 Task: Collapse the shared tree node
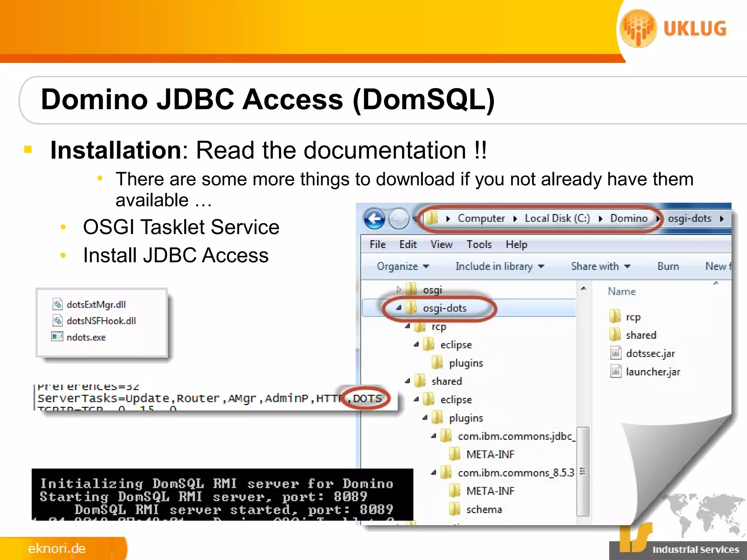407,381
